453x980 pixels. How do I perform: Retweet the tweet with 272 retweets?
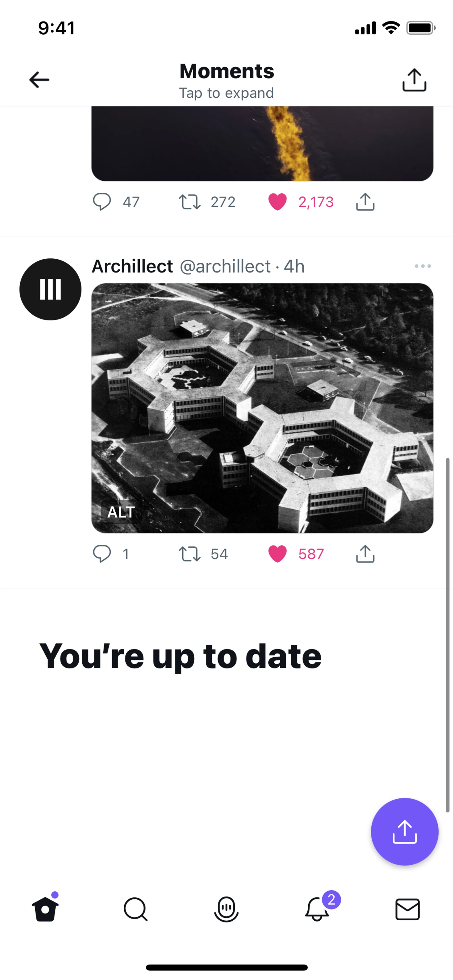tap(189, 202)
